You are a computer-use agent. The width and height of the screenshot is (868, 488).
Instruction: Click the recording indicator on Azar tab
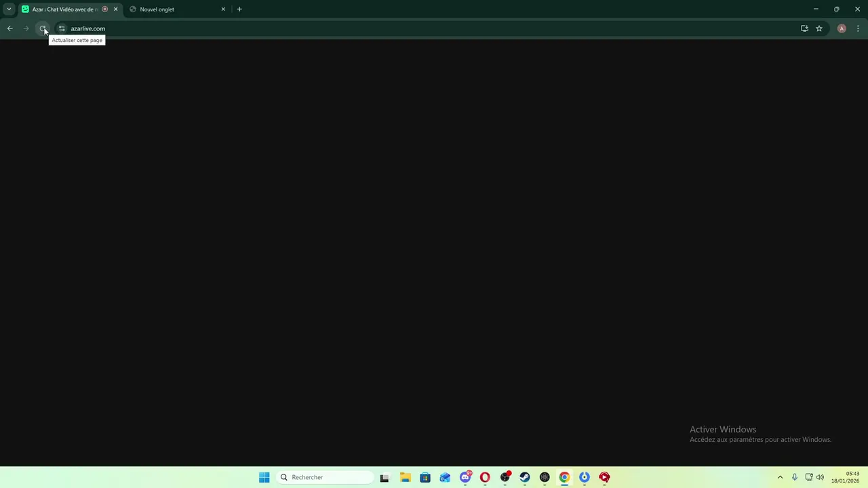pyautogui.click(x=104, y=9)
